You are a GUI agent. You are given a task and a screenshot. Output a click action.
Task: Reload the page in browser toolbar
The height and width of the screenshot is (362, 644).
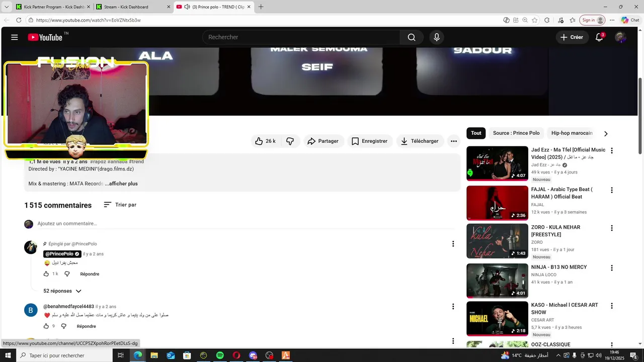point(19,20)
